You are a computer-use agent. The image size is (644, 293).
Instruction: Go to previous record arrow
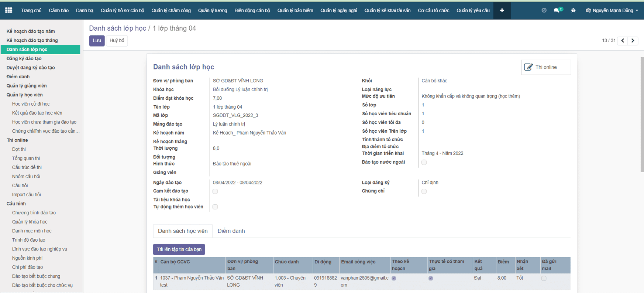point(623,41)
